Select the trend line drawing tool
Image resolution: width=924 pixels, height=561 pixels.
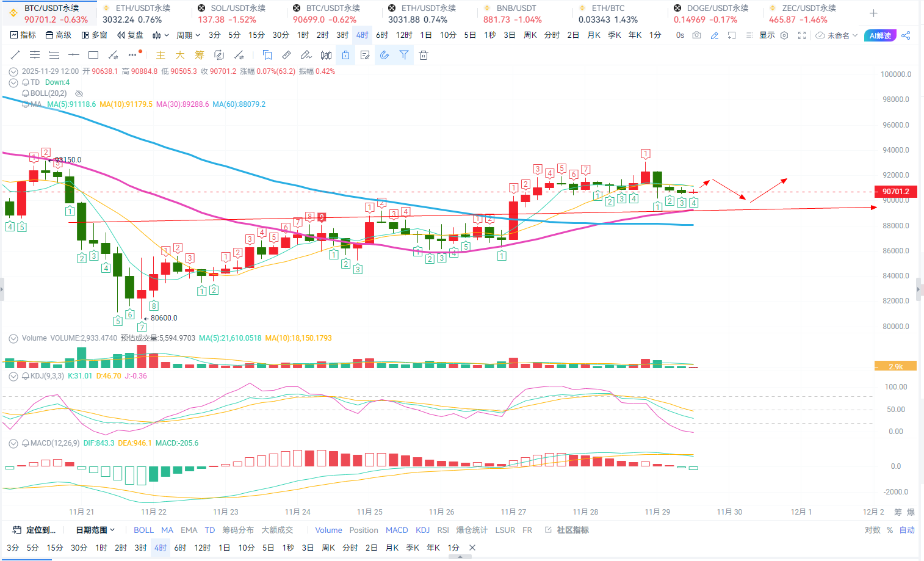point(15,55)
